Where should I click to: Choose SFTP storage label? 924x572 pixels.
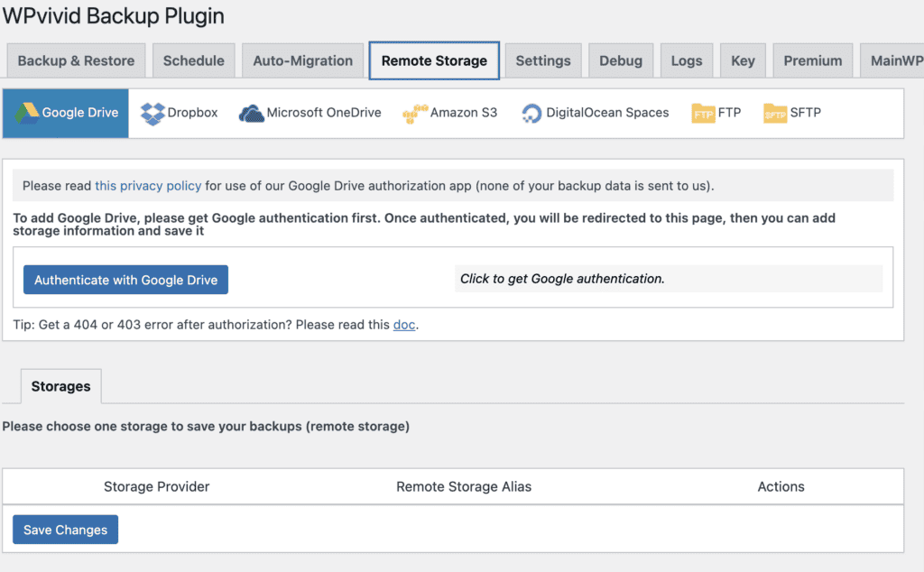806,113
